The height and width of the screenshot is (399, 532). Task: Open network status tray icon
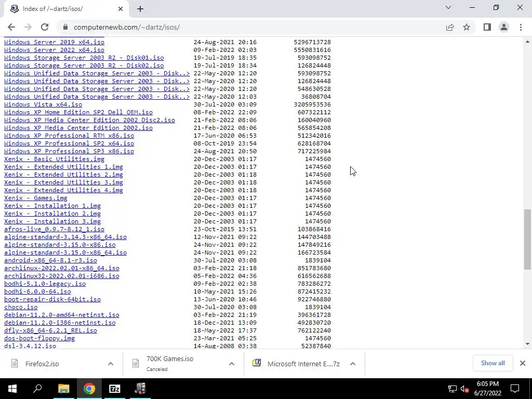coord(452,389)
